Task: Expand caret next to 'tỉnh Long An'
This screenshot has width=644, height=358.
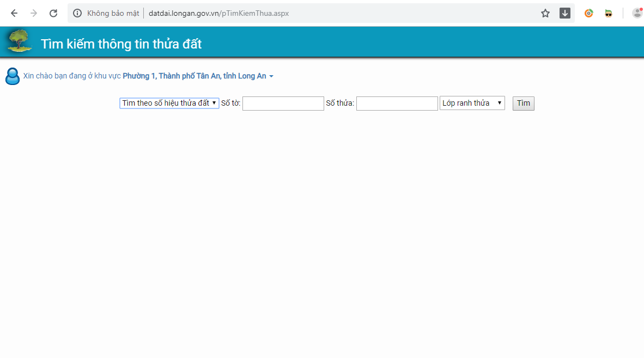Action: click(x=271, y=76)
